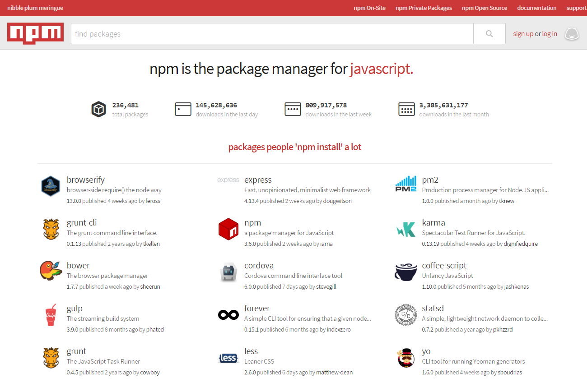Image resolution: width=587 pixels, height=392 pixels.
Task: Click the coffee-script cup icon
Action: click(x=406, y=272)
